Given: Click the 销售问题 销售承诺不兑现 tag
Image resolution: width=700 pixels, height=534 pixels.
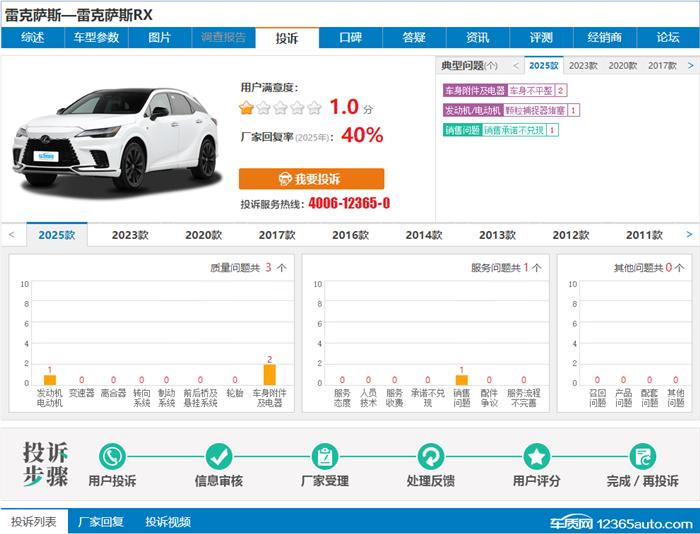Looking at the screenshot, I should pos(500,130).
